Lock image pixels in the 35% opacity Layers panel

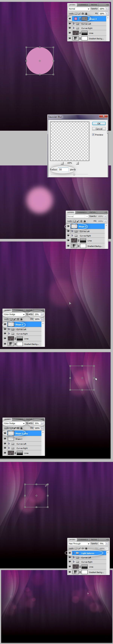[x=15, y=428]
